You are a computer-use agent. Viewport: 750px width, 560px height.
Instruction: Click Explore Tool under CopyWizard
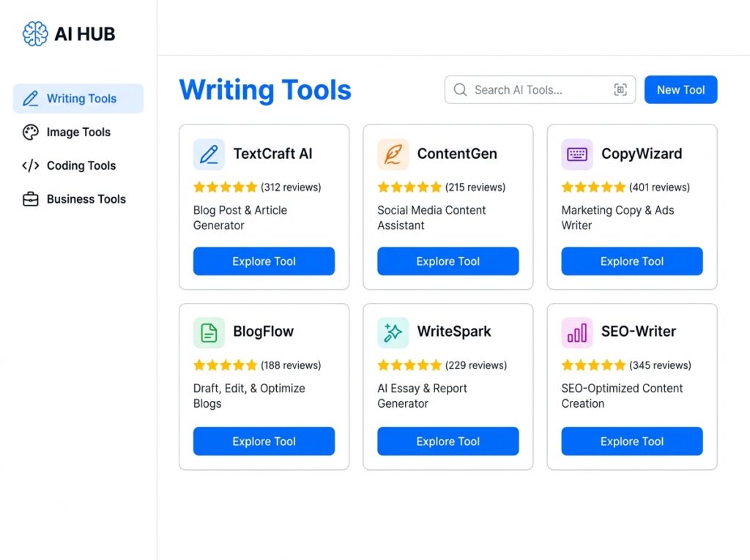point(632,261)
